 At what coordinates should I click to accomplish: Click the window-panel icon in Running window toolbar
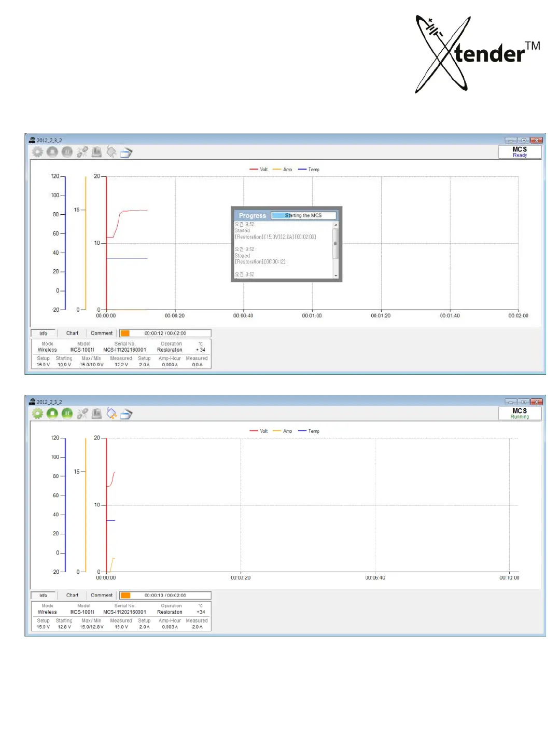click(127, 413)
